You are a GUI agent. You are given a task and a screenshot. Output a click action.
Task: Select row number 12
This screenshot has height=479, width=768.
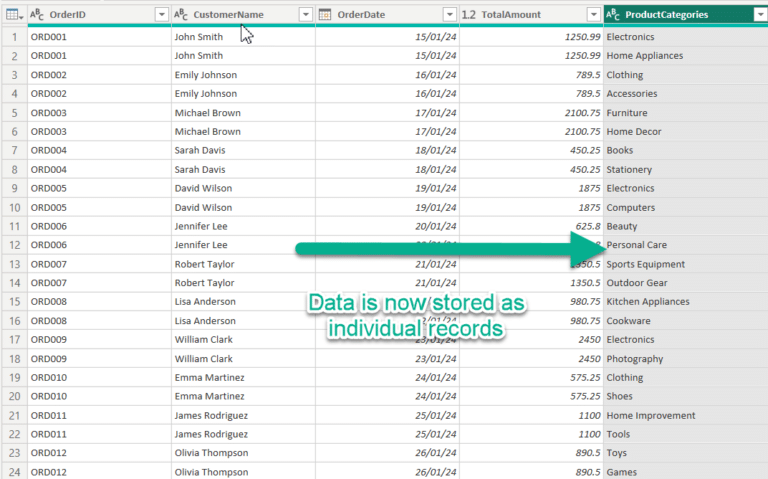click(x=14, y=245)
